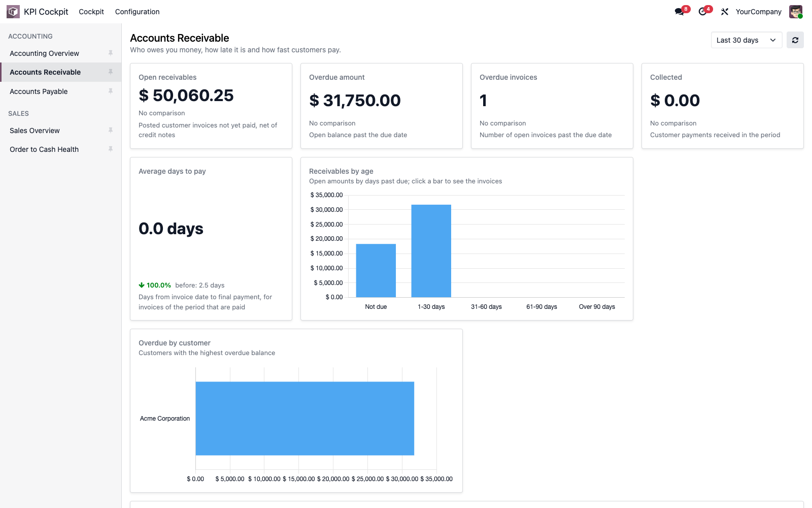Toggle pin for Accounts Payable

(x=111, y=91)
